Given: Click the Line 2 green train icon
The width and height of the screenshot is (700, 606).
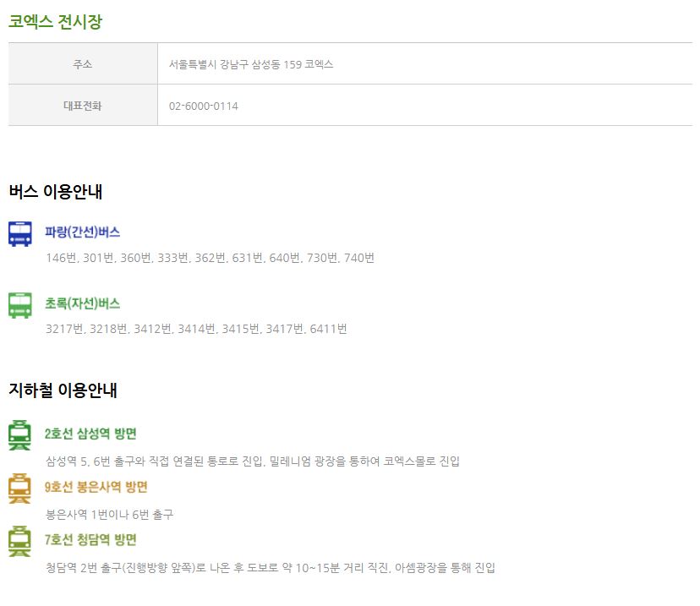Looking at the screenshot, I should click(x=20, y=435).
